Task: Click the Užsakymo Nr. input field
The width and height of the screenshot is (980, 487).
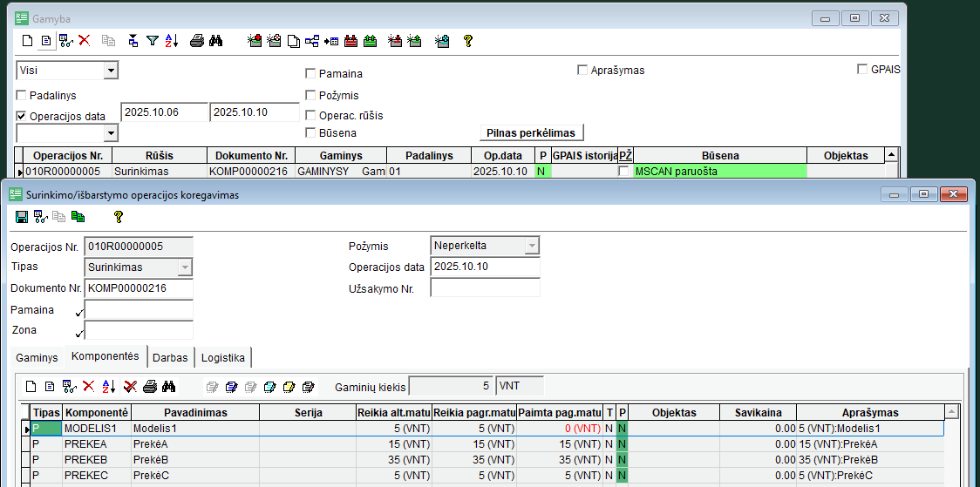Action: tap(485, 288)
